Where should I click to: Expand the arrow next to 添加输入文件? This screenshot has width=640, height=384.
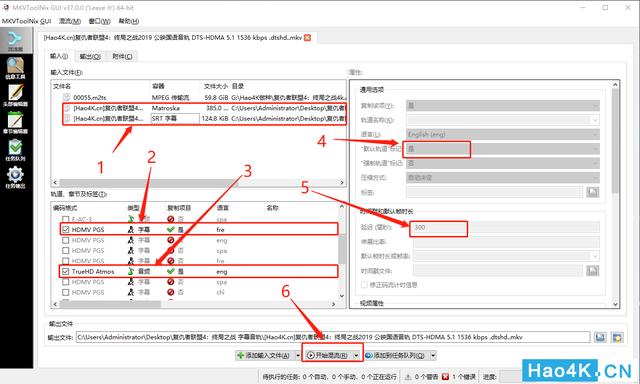[298, 355]
